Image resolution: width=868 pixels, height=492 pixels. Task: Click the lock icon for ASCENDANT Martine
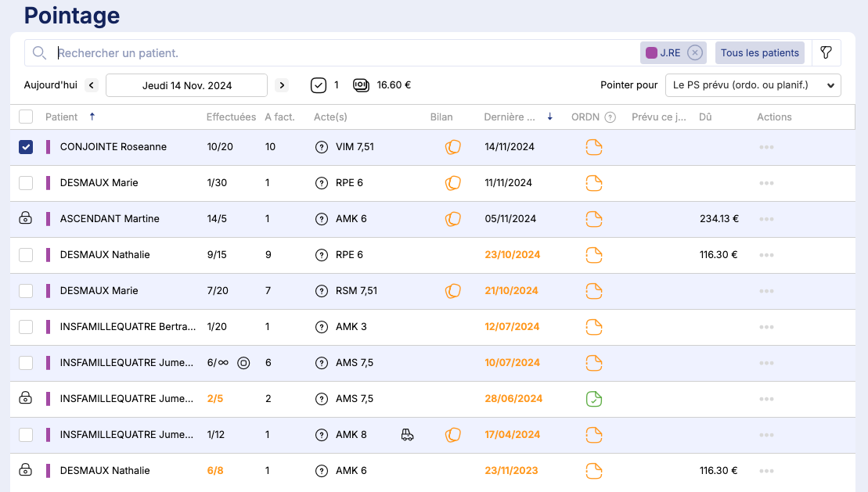click(26, 219)
